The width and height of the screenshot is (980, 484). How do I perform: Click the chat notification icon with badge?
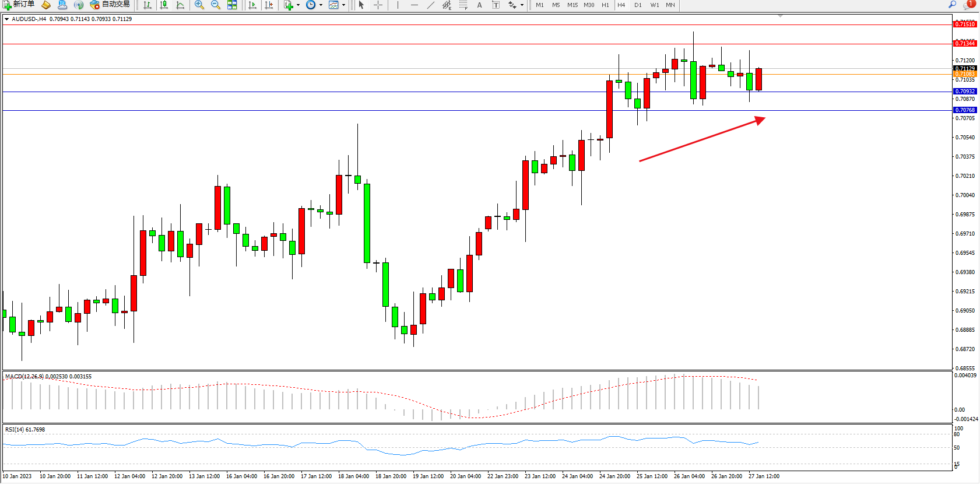(969, 5)
